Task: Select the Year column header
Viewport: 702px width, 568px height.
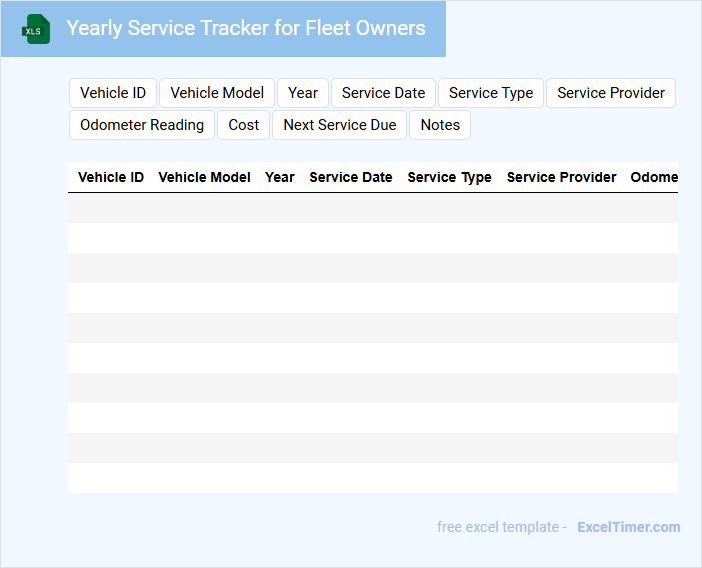Action: point(280,177)
